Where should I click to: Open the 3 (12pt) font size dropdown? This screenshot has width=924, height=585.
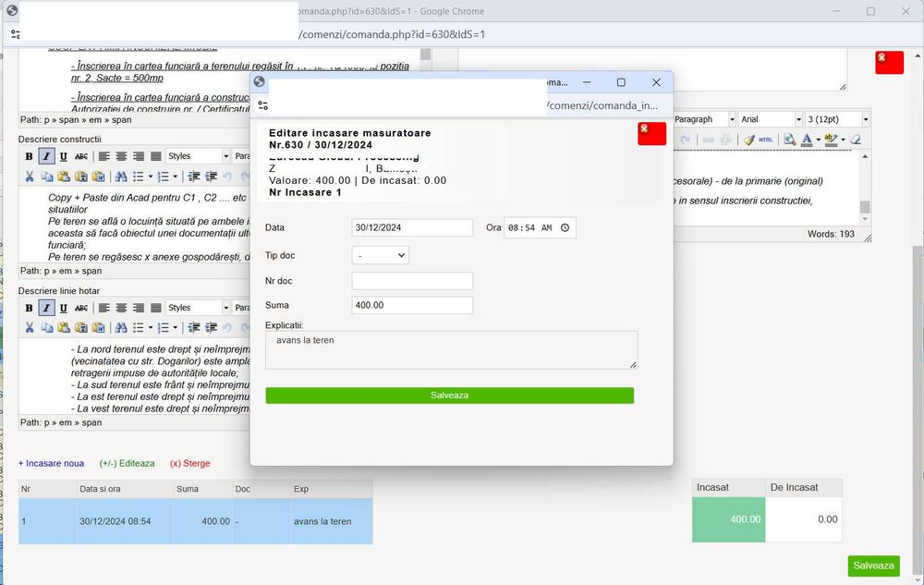pos(837,119)
